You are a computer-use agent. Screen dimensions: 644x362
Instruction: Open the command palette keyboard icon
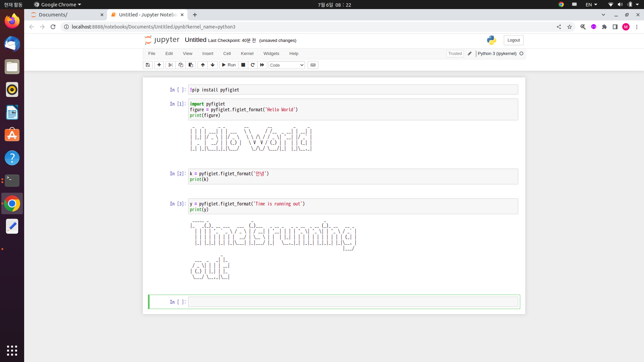point(313,65)
